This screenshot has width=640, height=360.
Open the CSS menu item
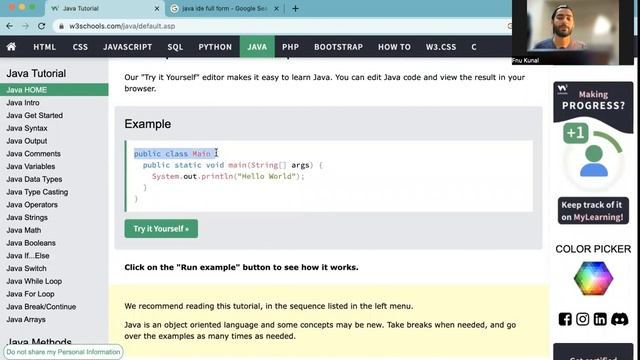pyautogui.click(x=80, y=47)
